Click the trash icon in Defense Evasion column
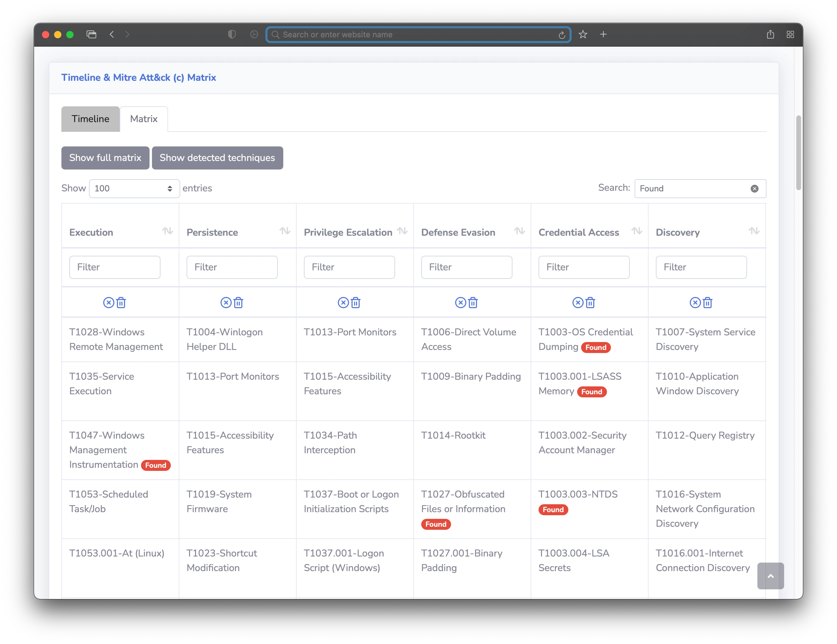 [473, 303]
